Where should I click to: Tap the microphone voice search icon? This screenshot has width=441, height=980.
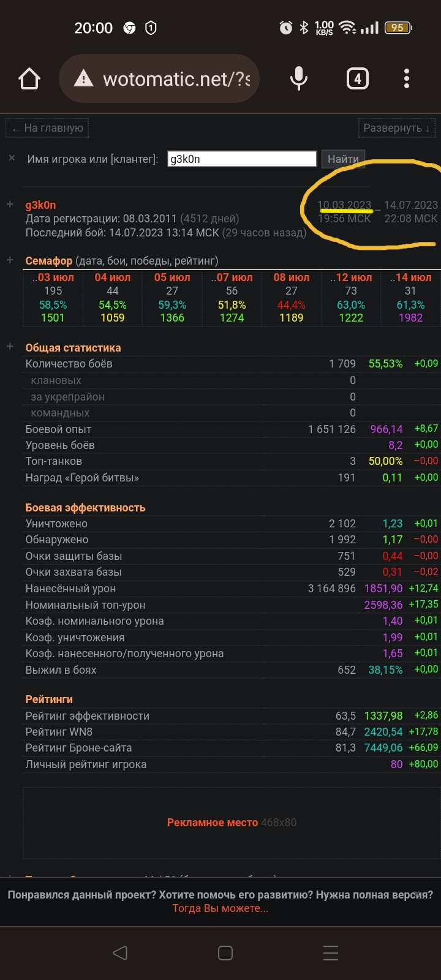click(298, 79)
